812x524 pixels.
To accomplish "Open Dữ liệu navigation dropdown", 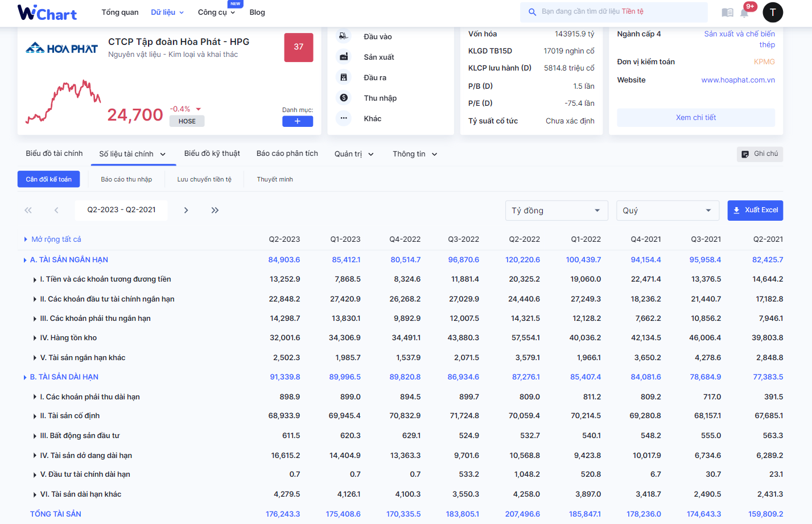I will pos(167,13).
